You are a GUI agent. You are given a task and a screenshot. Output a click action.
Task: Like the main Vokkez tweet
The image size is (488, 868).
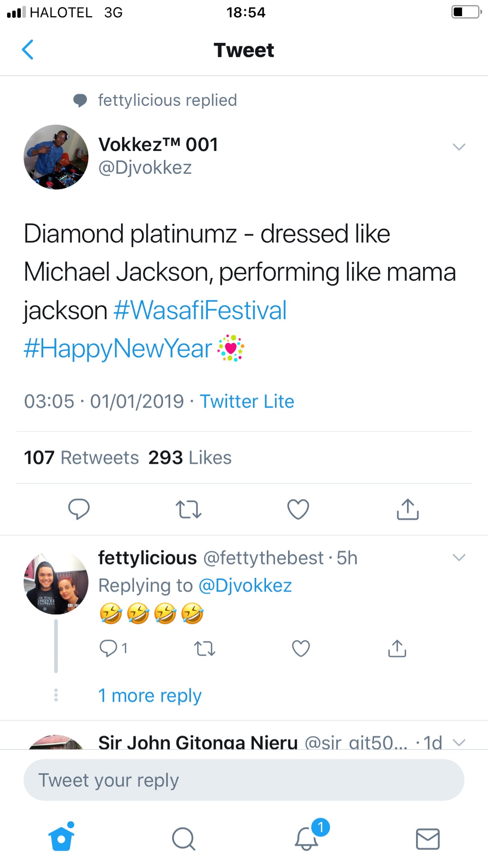pyautogui.click(x=298, y=509)
